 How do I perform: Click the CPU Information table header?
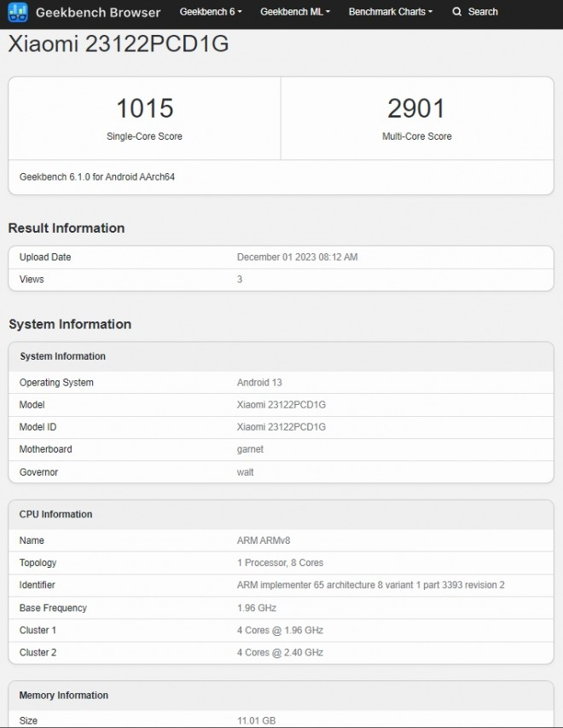[x=56, y=514]
